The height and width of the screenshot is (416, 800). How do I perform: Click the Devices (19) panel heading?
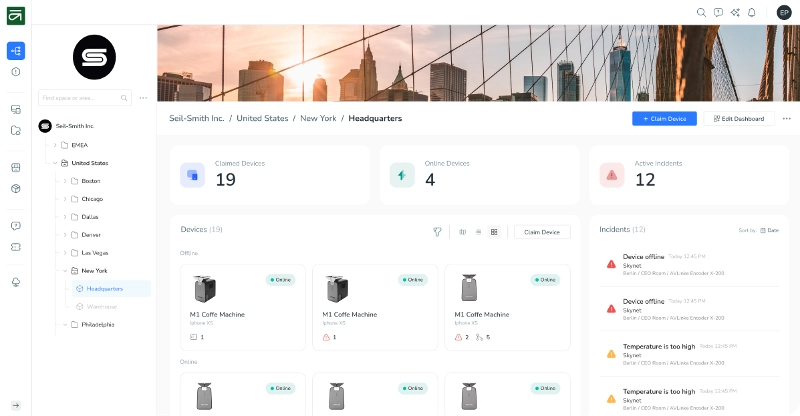202,229
